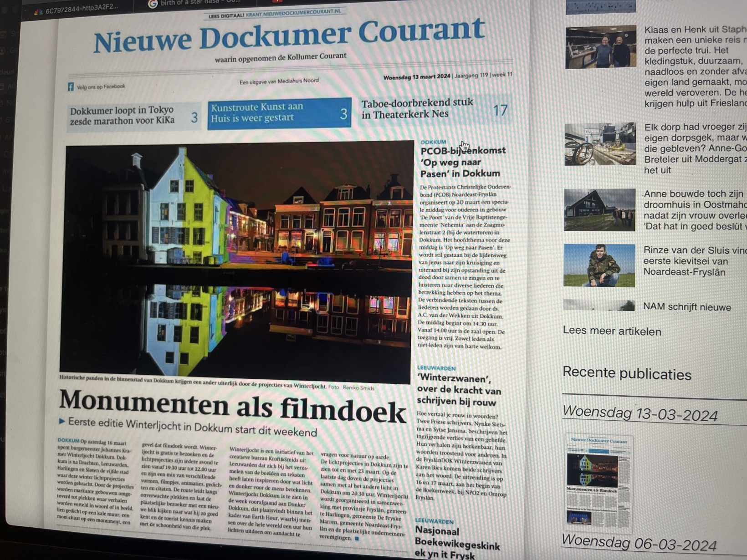Open the 'Elk dorp had vroeger zijn eigen dorpsgek' article link
The width and height of the screenshot is (747, 560).
[x=695, y=148]
